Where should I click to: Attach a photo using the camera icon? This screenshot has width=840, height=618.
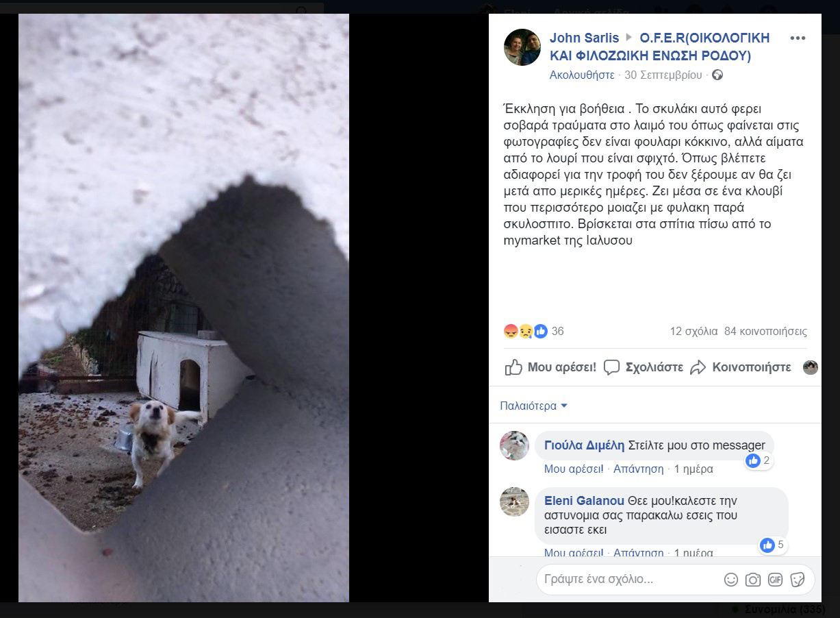(753, 580)
